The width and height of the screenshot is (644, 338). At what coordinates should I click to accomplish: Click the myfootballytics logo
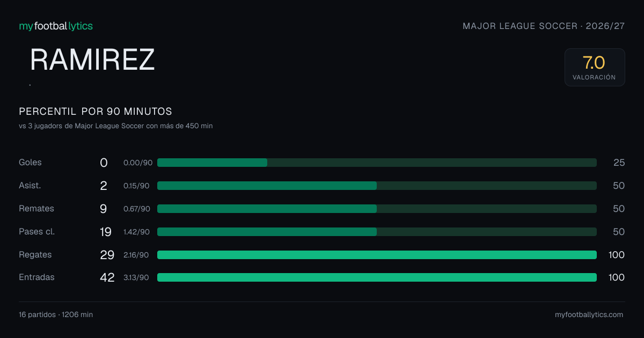pos(56,26)
